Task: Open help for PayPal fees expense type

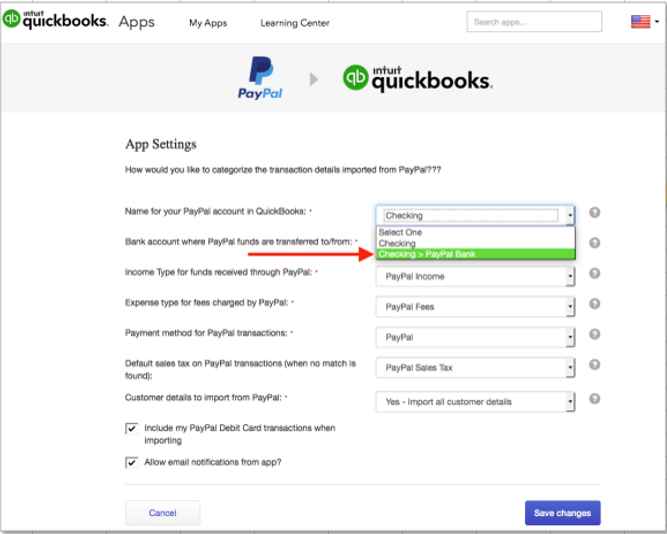Action: [594, 304]
